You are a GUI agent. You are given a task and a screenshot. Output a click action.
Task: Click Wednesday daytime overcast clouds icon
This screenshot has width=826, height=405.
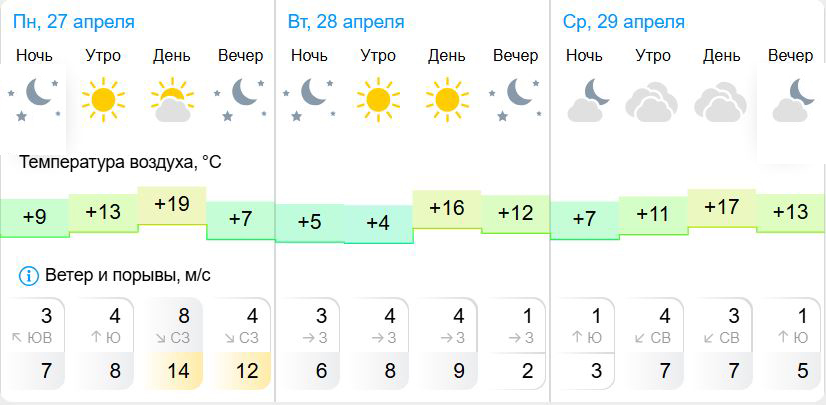(720, 102)
